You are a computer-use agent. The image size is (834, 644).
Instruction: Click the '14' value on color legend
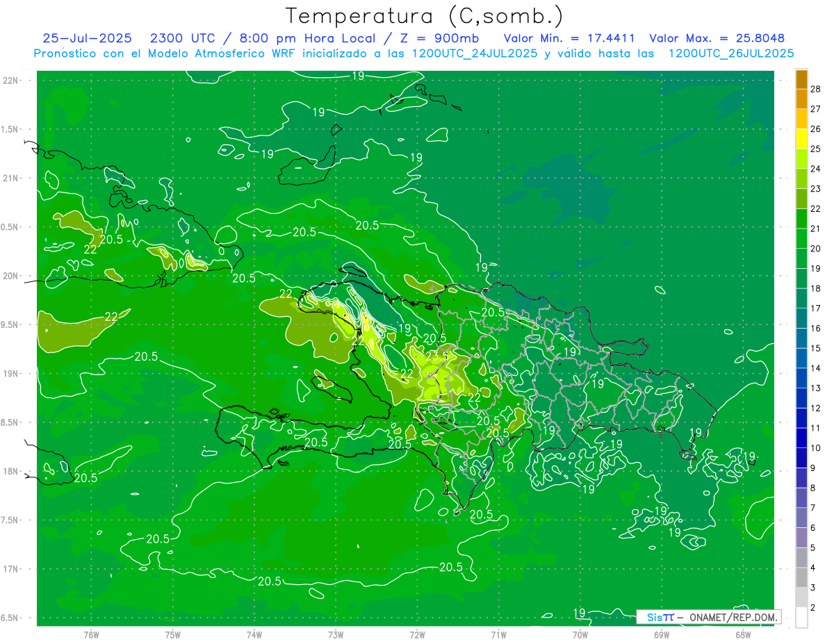[816, 368]
